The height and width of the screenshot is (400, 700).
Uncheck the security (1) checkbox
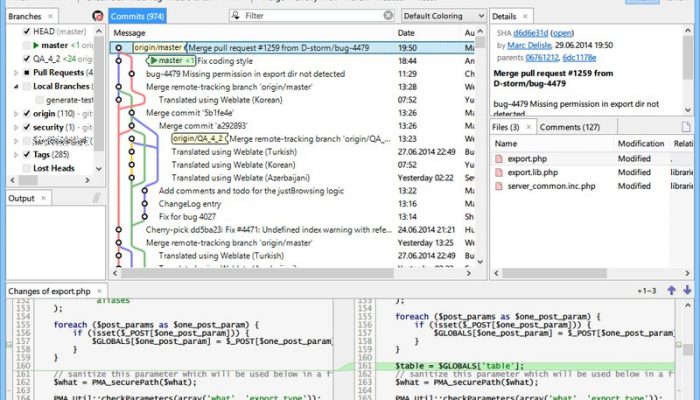point(27,127)
